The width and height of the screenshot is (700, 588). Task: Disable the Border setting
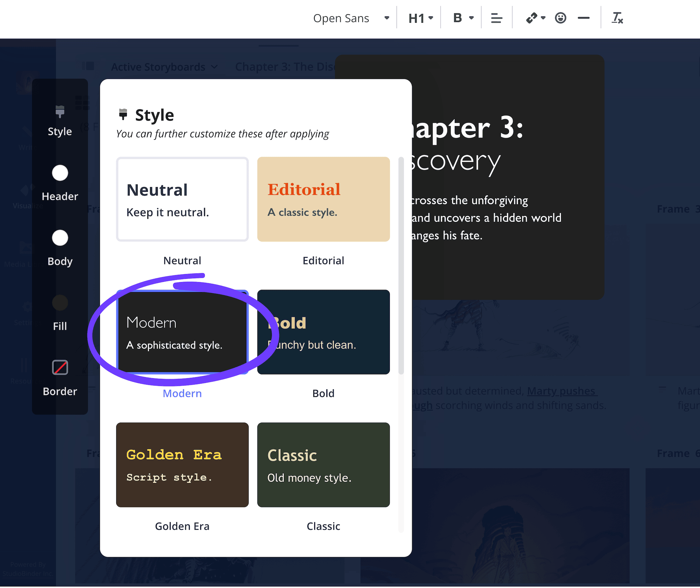click(x=60, y=367)
